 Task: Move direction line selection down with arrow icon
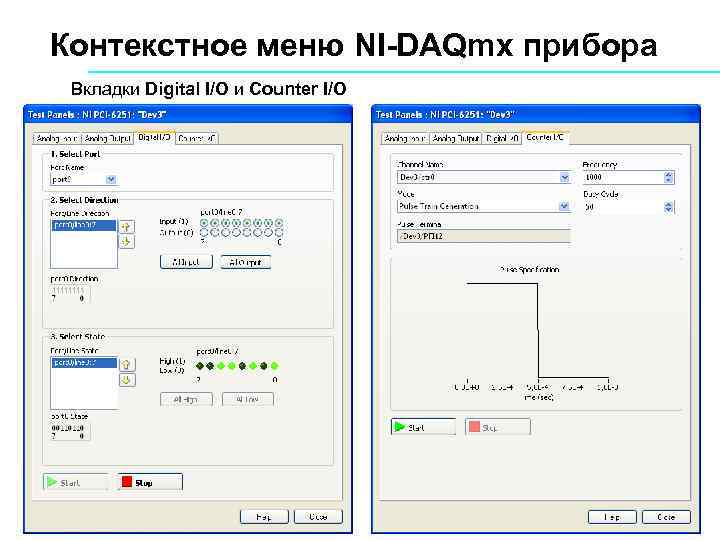click(x=126, y=242)
